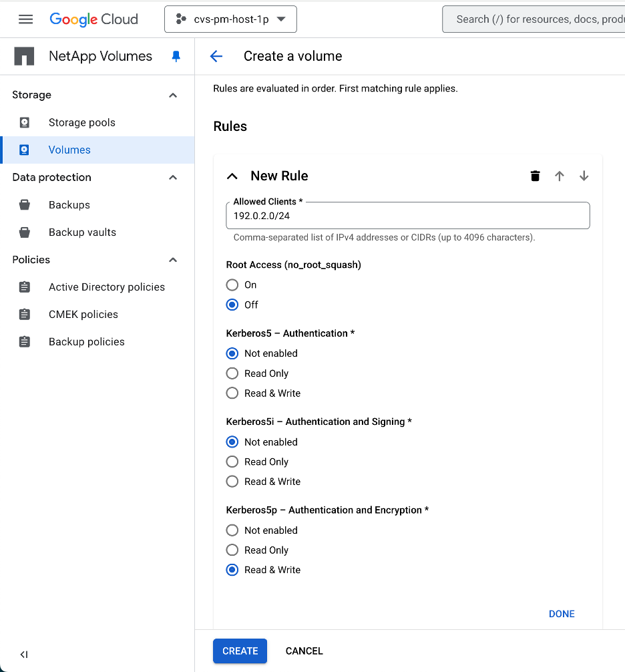Open Storage pools in the sidebar
This screenshot has width=625, height=672.
point(81,123)
